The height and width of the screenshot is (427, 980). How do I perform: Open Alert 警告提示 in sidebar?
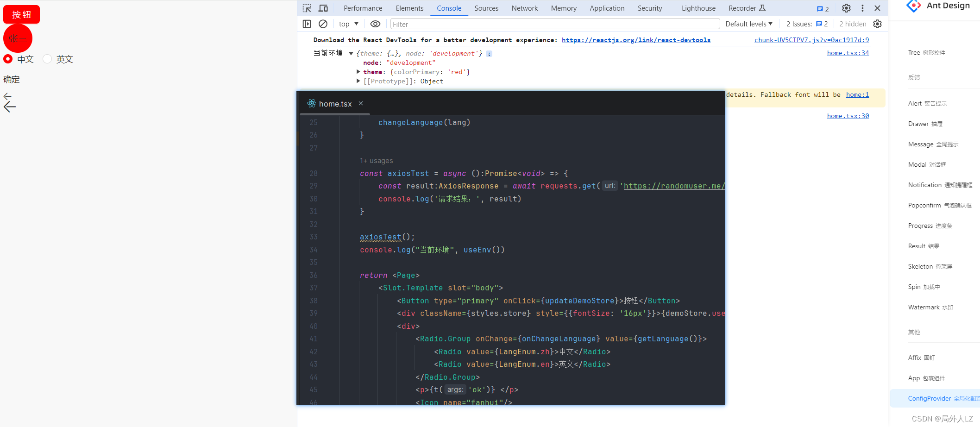point(927,104)
